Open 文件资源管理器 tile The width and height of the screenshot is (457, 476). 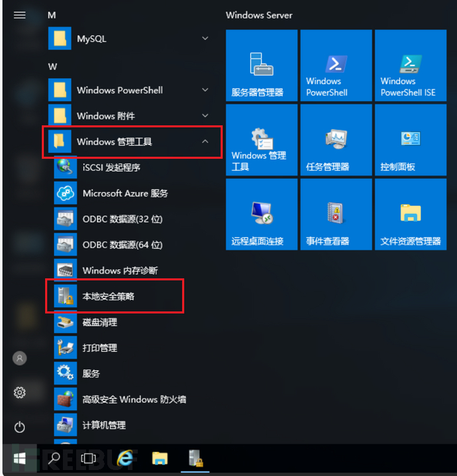411,214
